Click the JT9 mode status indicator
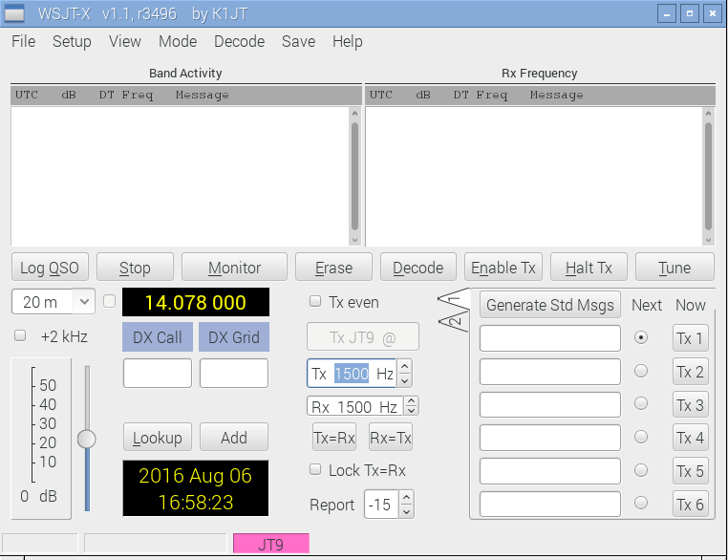This screenshot has width=728, height=560. [271, 544]
